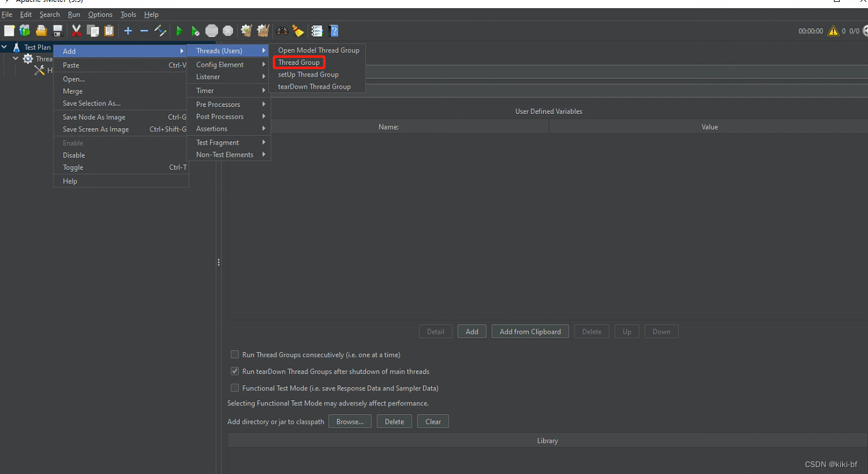Click the yellow warning triangle log icon
The width and height of the screenshot is (868, 474).
click(833, 31)
